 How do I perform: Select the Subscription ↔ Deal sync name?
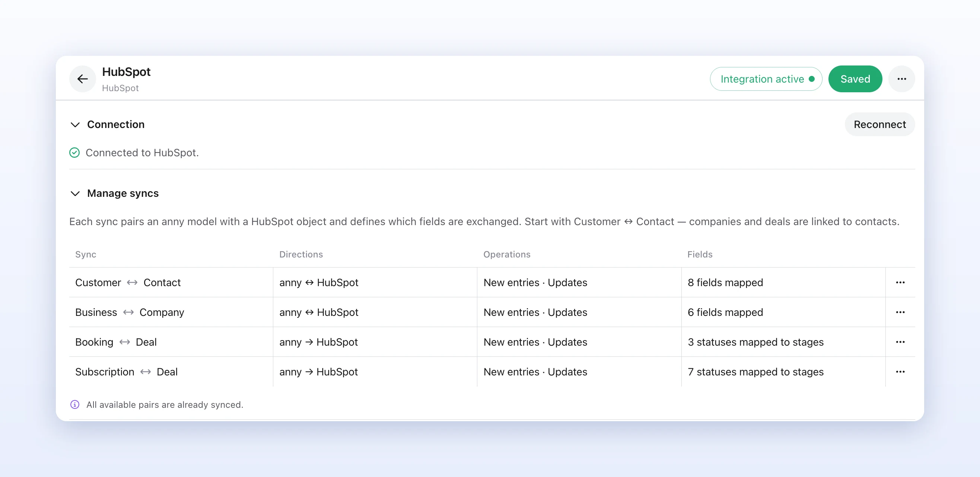(x=126, y=371)
